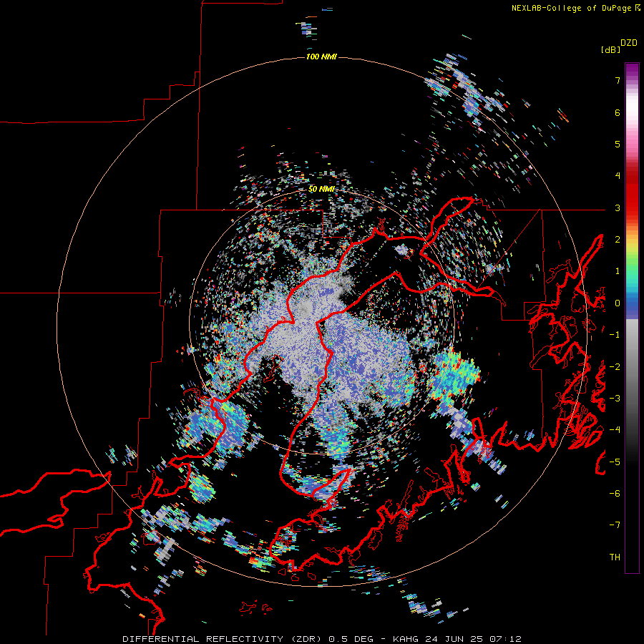This screenshot has width=644, height=644.
Task: Click the TH legend label
Action: click(x=615, y=557)
